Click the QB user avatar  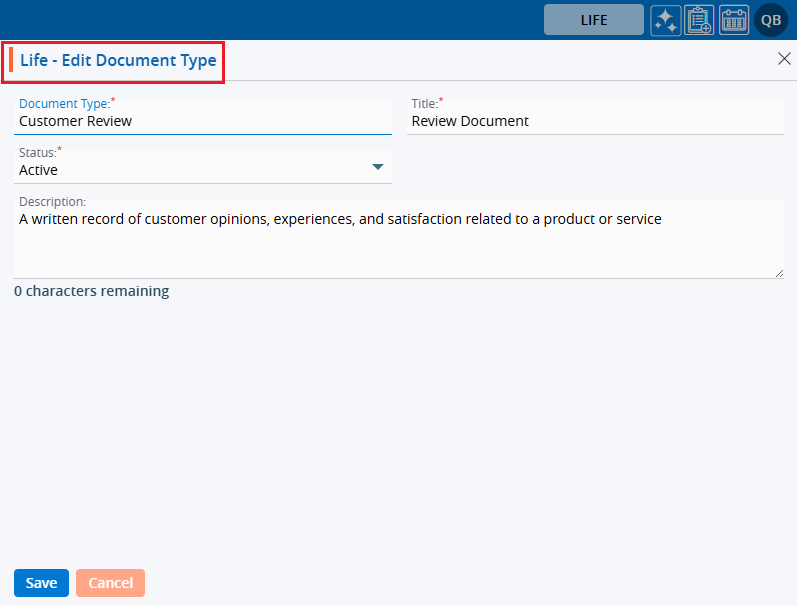click(x=771, y=20)
